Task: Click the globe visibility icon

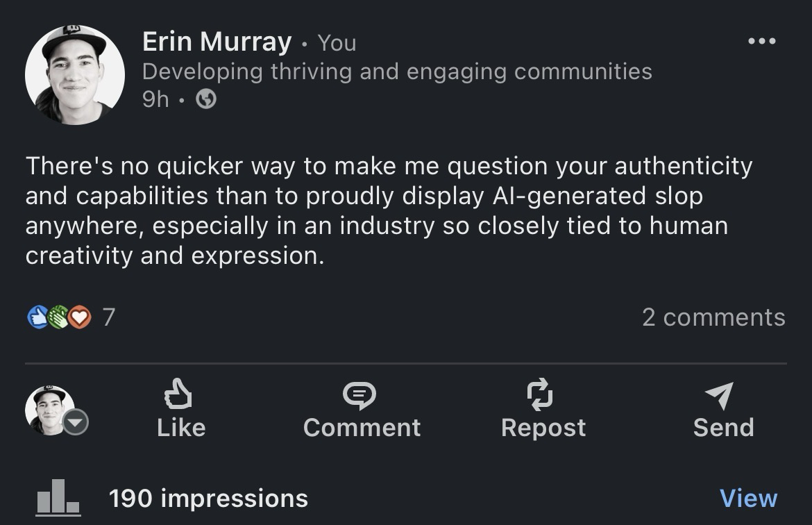Action: 206,100
